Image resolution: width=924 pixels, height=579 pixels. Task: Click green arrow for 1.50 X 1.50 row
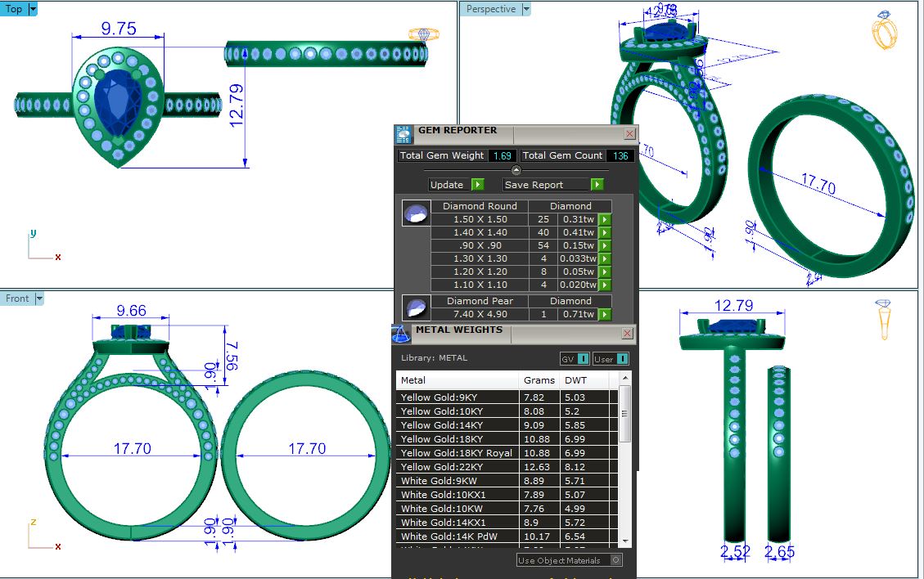click(605, 219)
